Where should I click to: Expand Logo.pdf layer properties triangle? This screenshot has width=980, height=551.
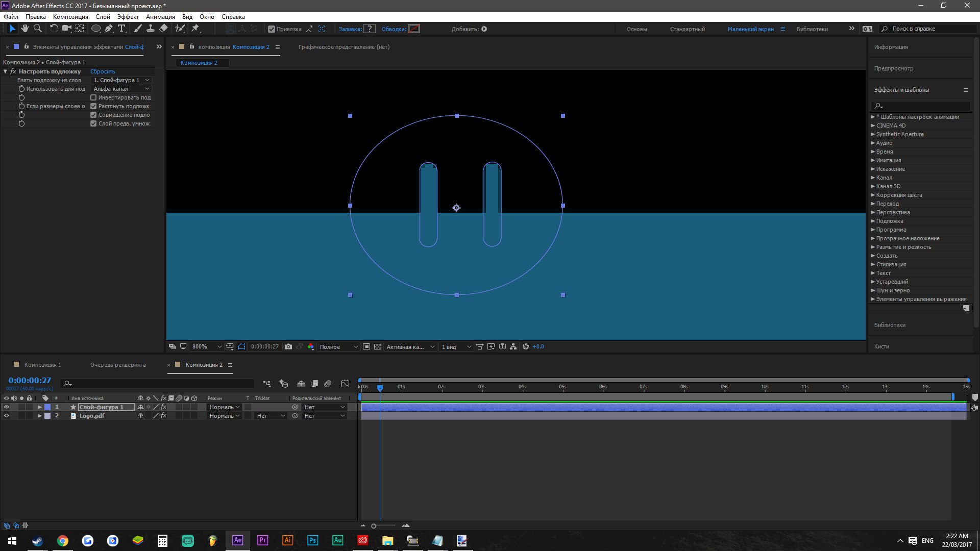click(x=40, y=416)
